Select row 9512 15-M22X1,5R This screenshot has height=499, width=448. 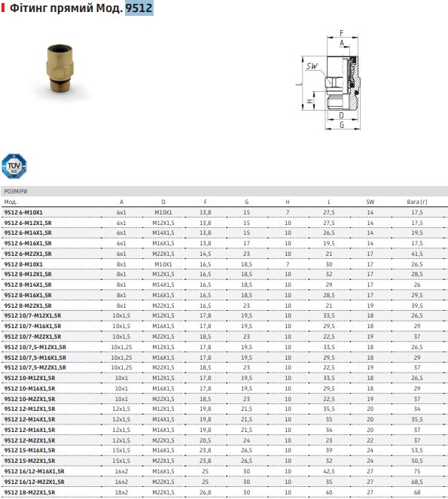click(x=224, y=461)
